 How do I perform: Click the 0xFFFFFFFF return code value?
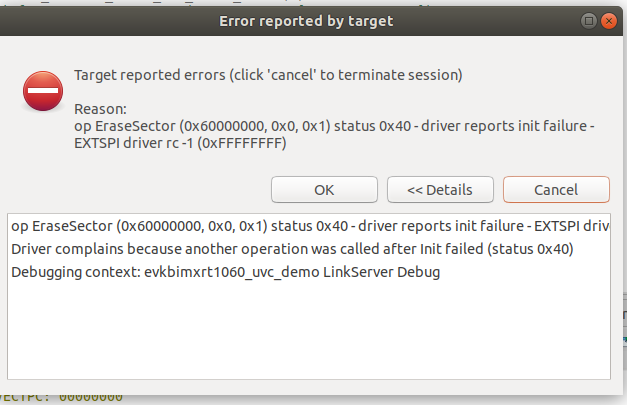pos(246,144)
